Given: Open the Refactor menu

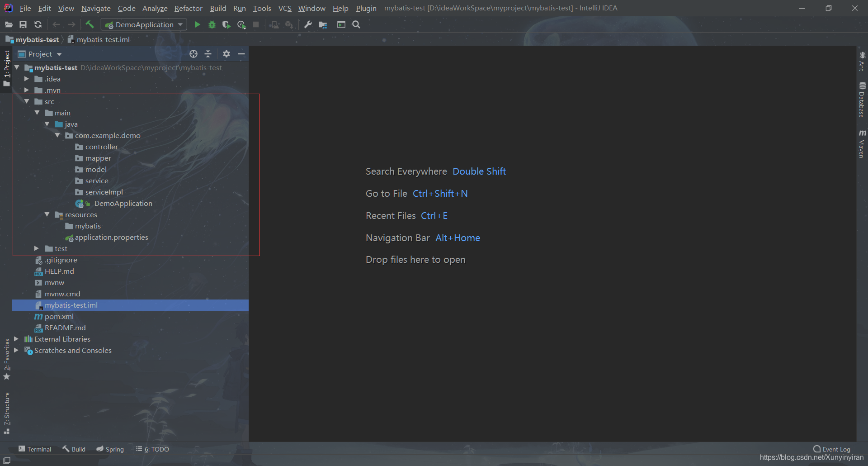Looking at the screenshot, I should [x=189, y=8].
